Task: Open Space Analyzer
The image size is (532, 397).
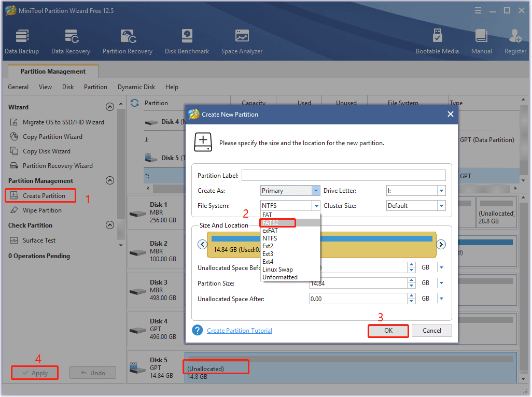Action: pyautogui.click(x=242, y=41)
